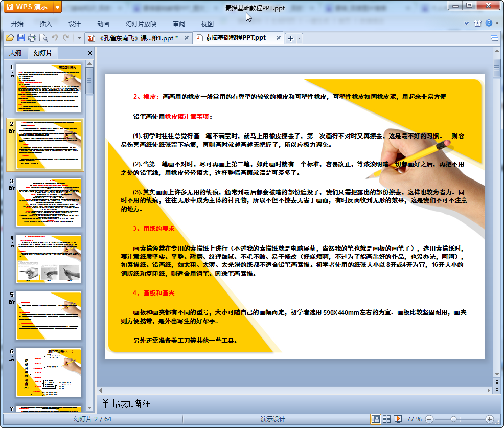Switch to the 幻灯片 pane tab
Screen dimensions: 504x428
click(43, 53)
